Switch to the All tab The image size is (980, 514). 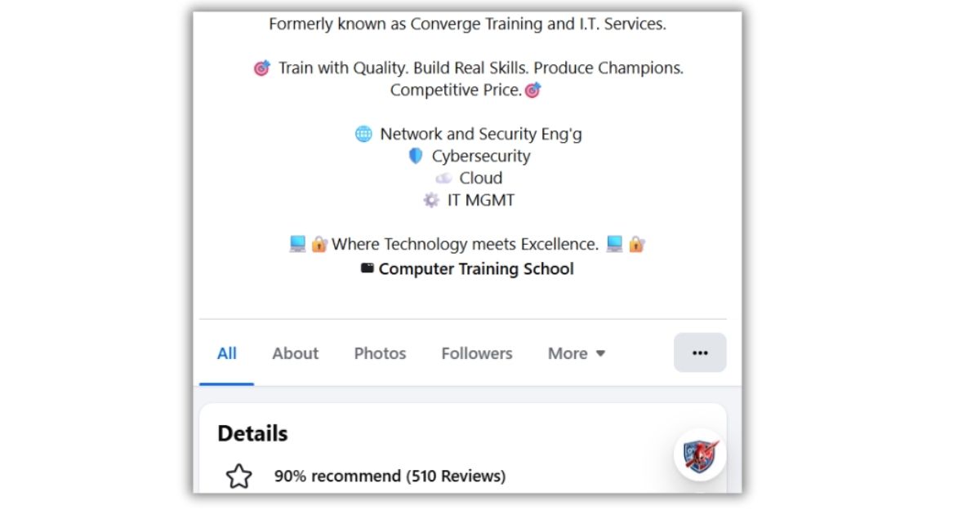[226, 353]
